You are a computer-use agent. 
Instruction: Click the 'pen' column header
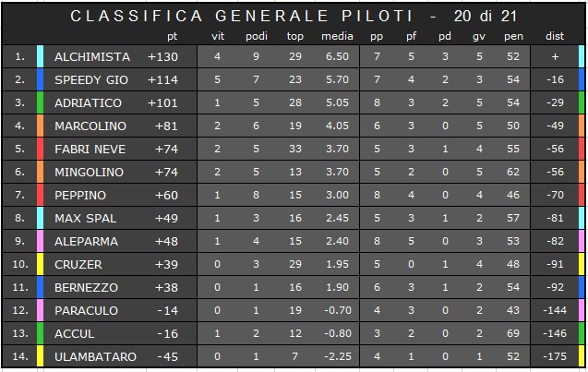coord(513,36)
